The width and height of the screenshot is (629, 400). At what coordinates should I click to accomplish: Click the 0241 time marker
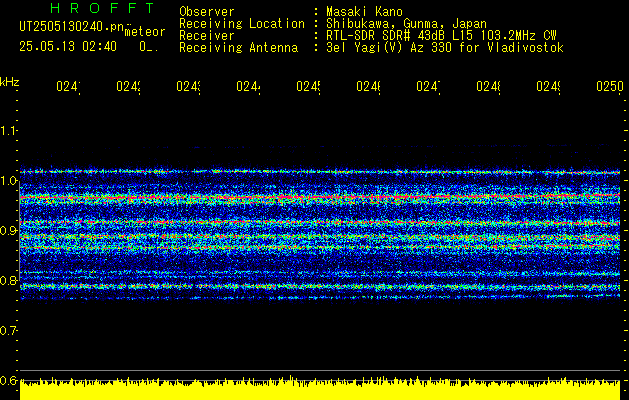[68, 86]
